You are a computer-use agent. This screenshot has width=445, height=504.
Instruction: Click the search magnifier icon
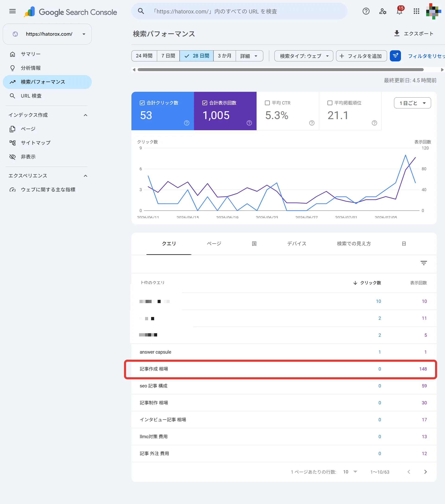tap(141, 11)
